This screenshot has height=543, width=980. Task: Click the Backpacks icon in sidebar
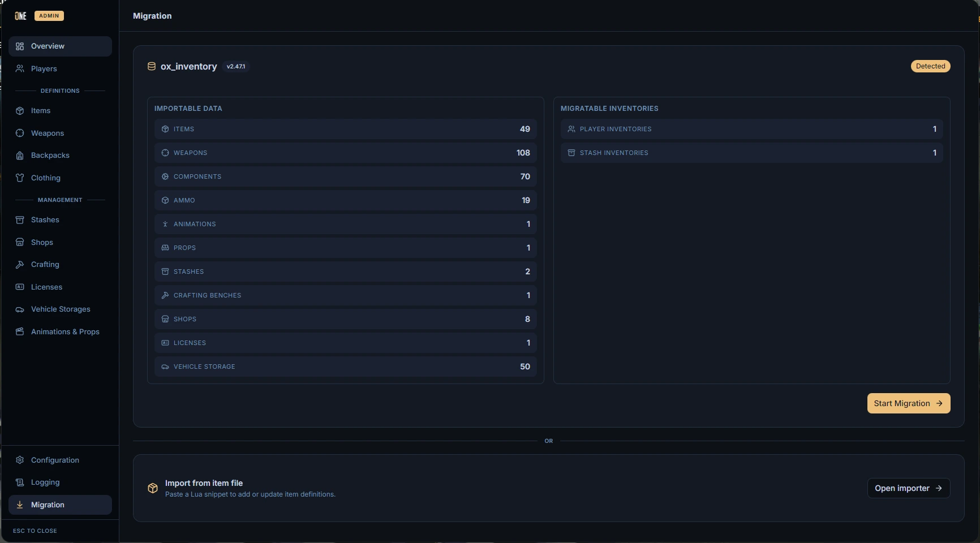[20, 156]
